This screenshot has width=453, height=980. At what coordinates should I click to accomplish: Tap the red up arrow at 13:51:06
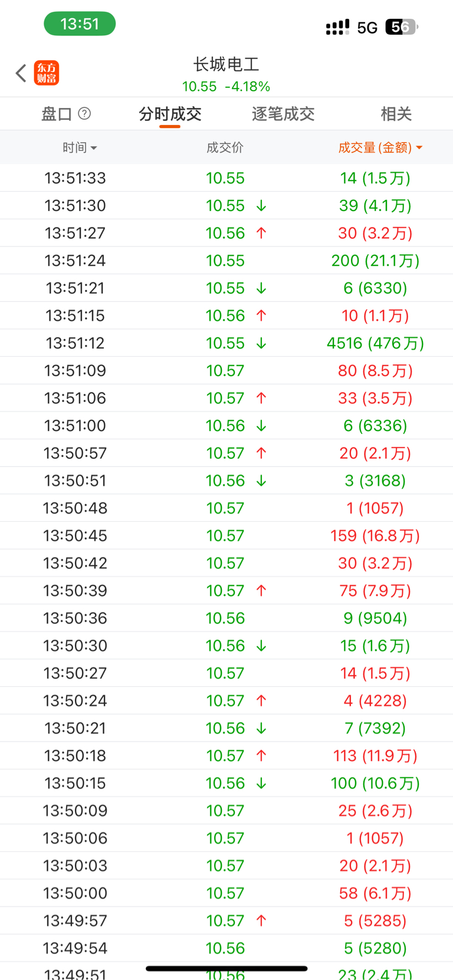261,399
